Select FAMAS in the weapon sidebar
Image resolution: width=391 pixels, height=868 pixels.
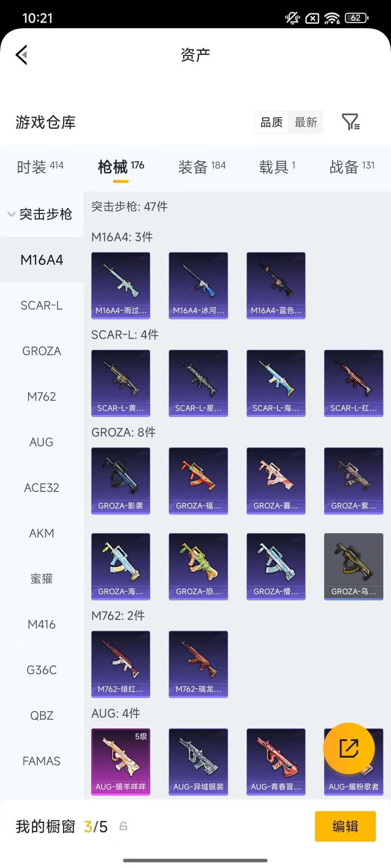click(42, 761)
